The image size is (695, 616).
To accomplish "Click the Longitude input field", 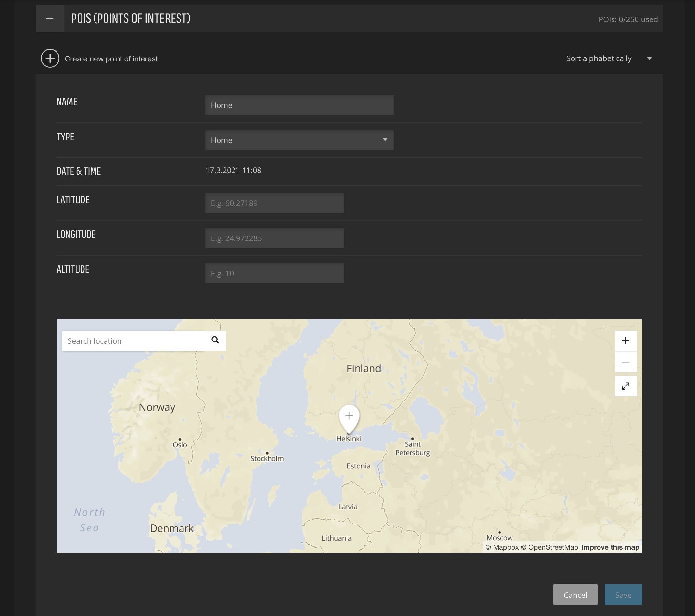I will point(274,238).
